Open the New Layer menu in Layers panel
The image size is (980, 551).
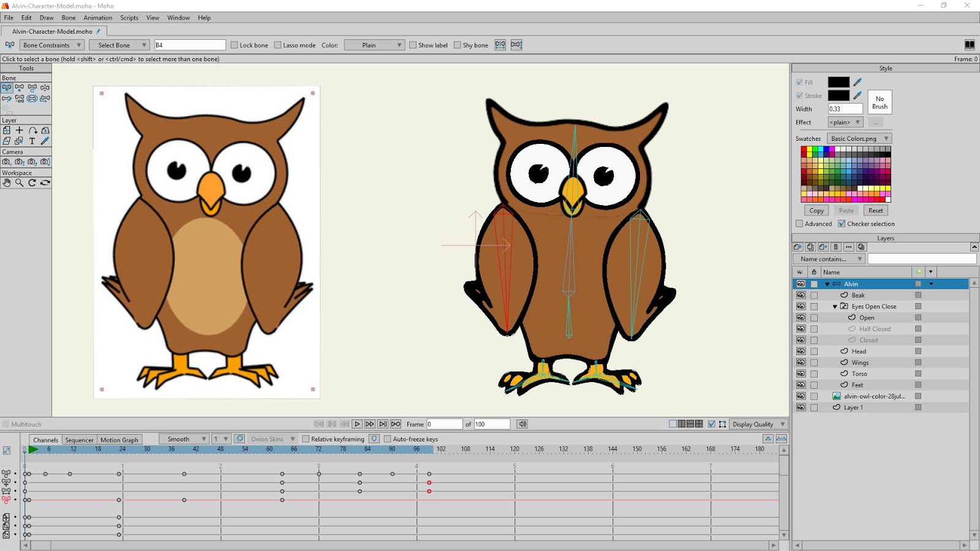tap(799, 247)
